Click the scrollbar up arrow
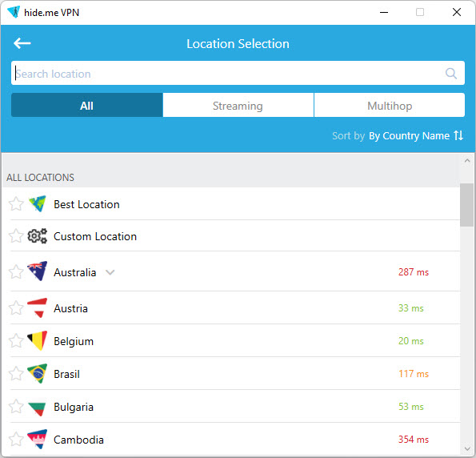Screen dimensions: 476x458 [467, 160]
